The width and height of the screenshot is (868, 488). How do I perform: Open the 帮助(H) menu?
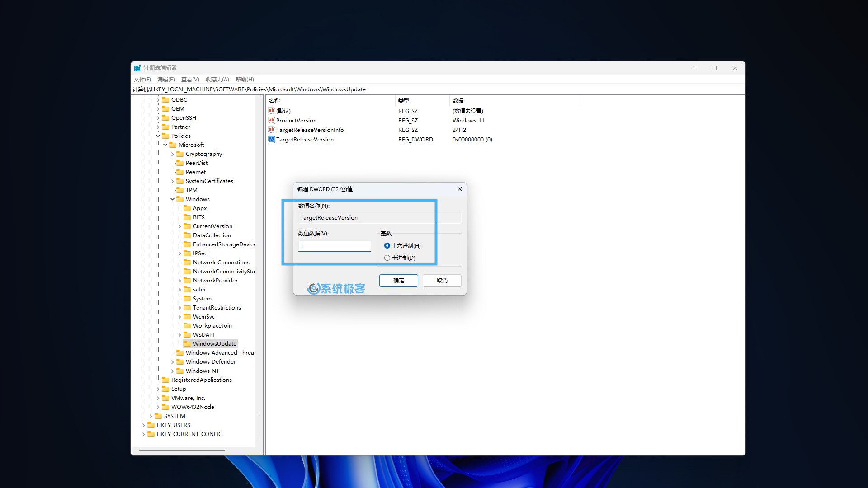coord(245,80)
